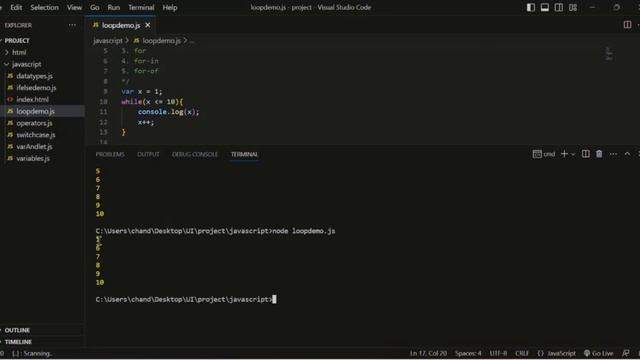Viewport: 640px width, 360px height.
Task: Open the View menu
Action: pyautogui.click(x=74, y=7)
